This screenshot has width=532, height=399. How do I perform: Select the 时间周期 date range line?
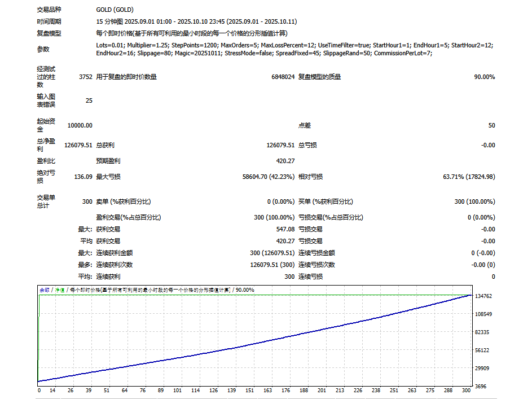click(x=196, y=21)
